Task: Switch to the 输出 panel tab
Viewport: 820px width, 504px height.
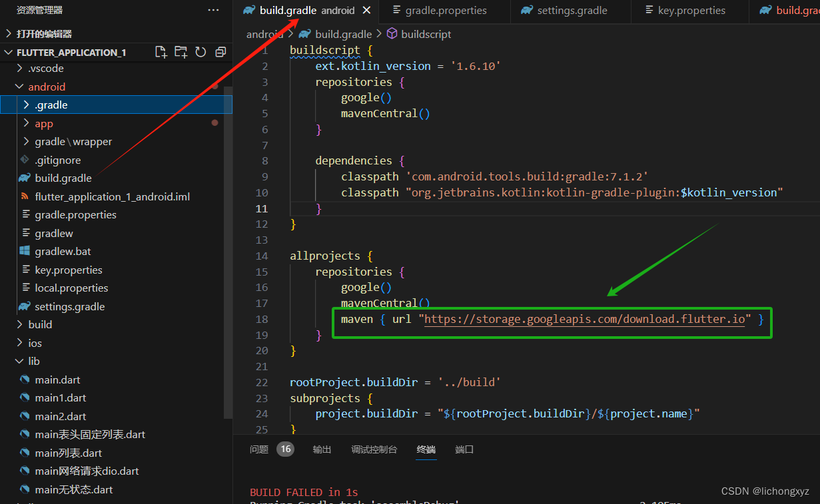Action: click(x=322, y=449)
